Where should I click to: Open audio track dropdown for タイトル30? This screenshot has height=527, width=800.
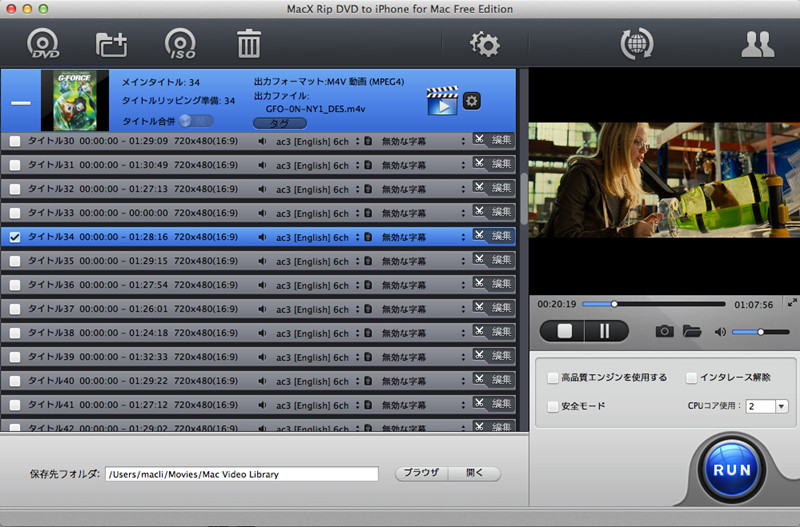click(358, 141)
